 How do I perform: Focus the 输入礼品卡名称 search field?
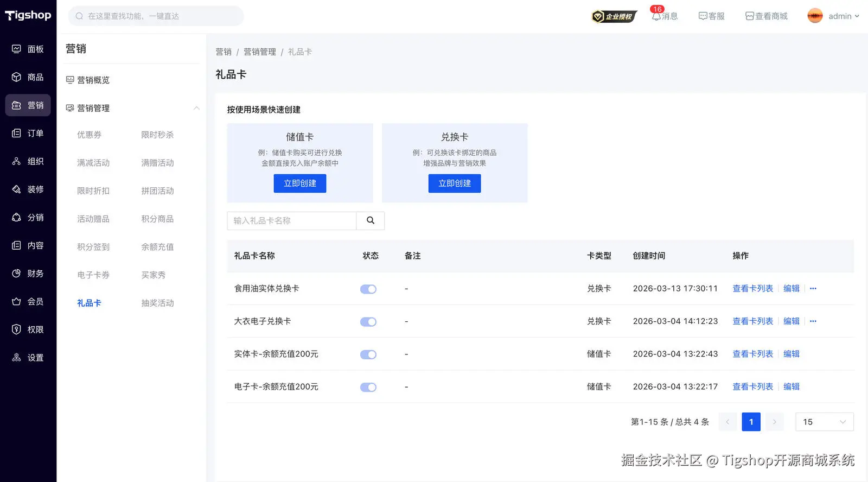[x=292, y=220]
